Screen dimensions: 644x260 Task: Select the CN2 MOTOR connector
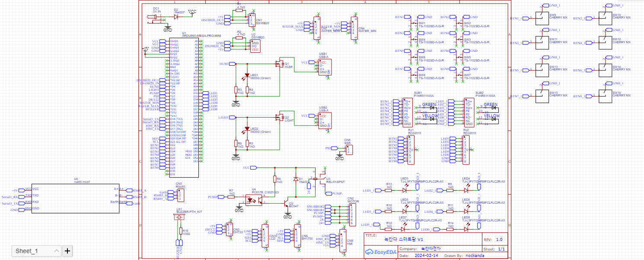pos(352,215)
